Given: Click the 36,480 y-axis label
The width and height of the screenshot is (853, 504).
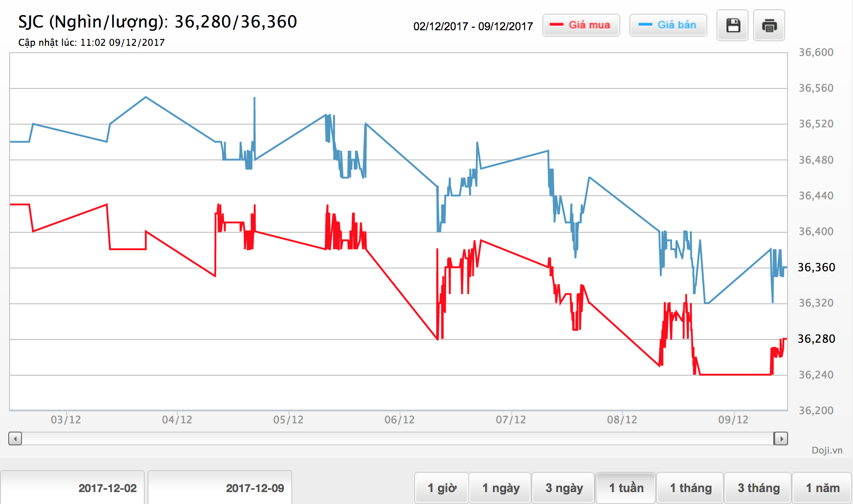Looking at the screenshot, I should pos(816,160).
